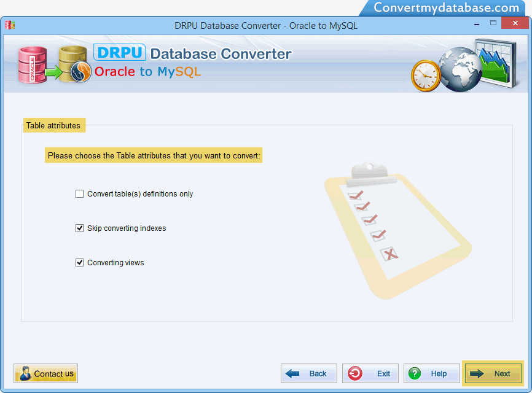
Task: Click the 'Table attributes' group label
Action: 53,125
